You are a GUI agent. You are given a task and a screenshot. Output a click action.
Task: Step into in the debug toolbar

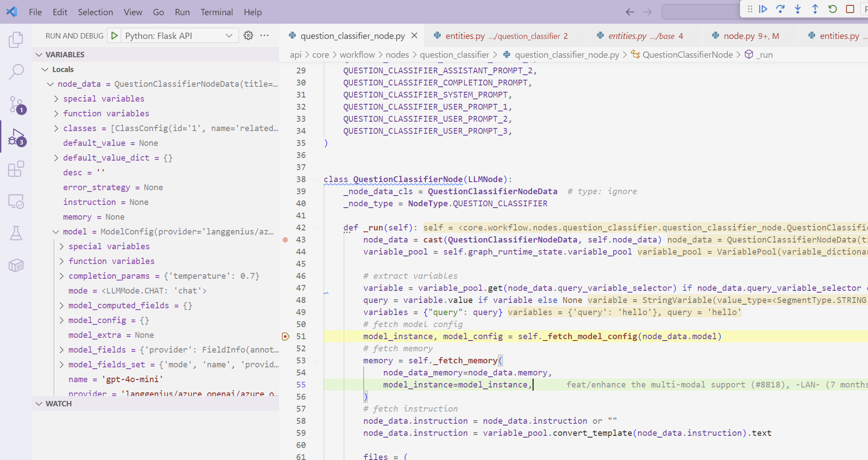pos(798,9)
